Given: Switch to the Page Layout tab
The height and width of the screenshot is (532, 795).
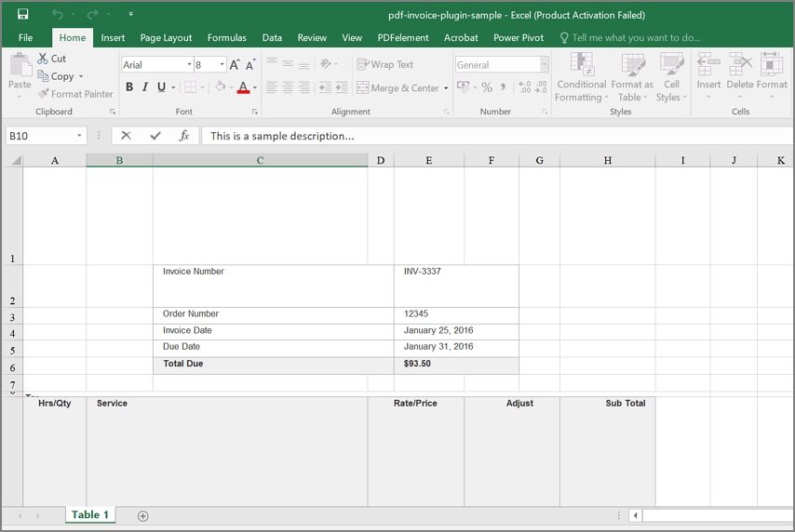Looking at the screenshot, I should click(166, 37).
